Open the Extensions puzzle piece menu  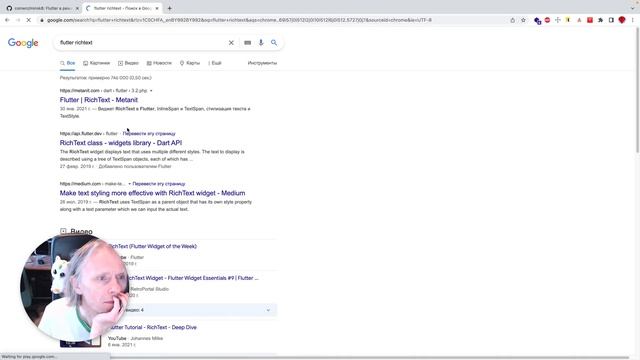click(600, 20)
